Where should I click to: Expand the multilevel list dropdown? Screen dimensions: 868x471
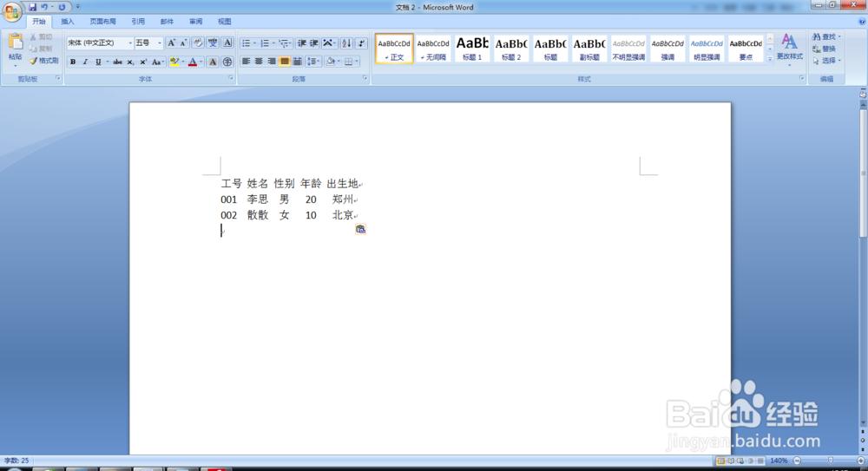pos(290,43)
